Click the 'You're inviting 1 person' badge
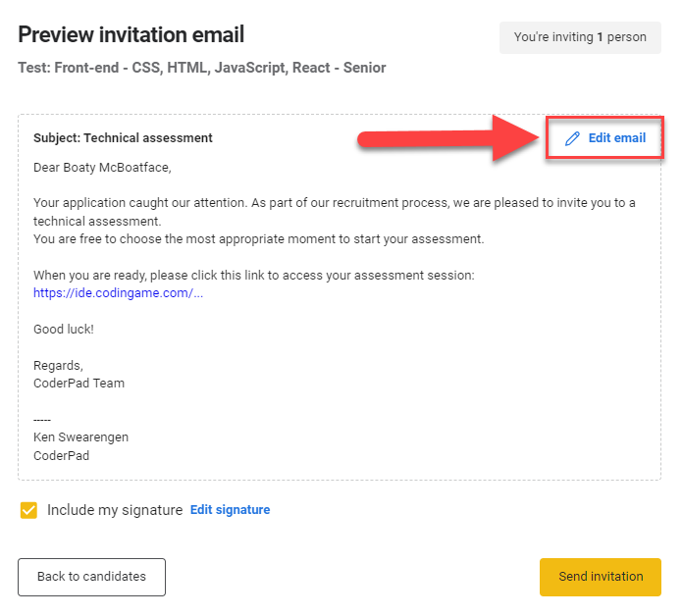This screenshot has width=682, height=616. [580, 37]
